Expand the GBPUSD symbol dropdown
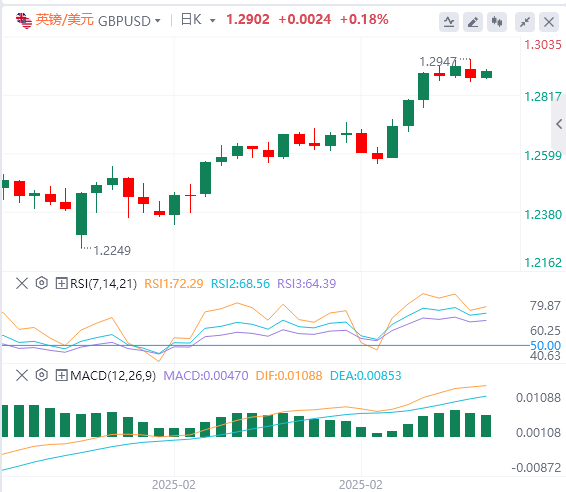The image size is (566, 492). coord(158,21)
